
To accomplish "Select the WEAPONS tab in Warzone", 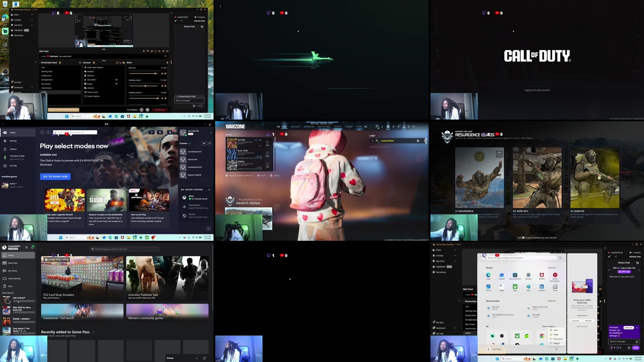I will pos(296,126).
